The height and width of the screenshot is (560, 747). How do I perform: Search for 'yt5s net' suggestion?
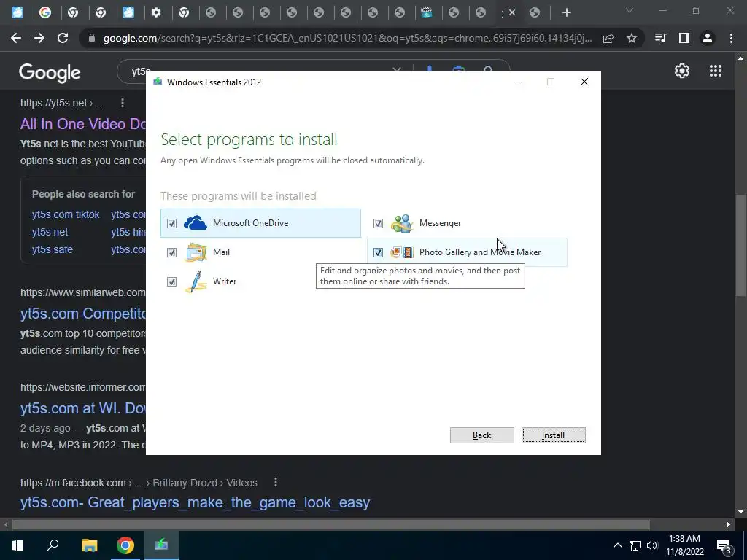pos(50,232)
